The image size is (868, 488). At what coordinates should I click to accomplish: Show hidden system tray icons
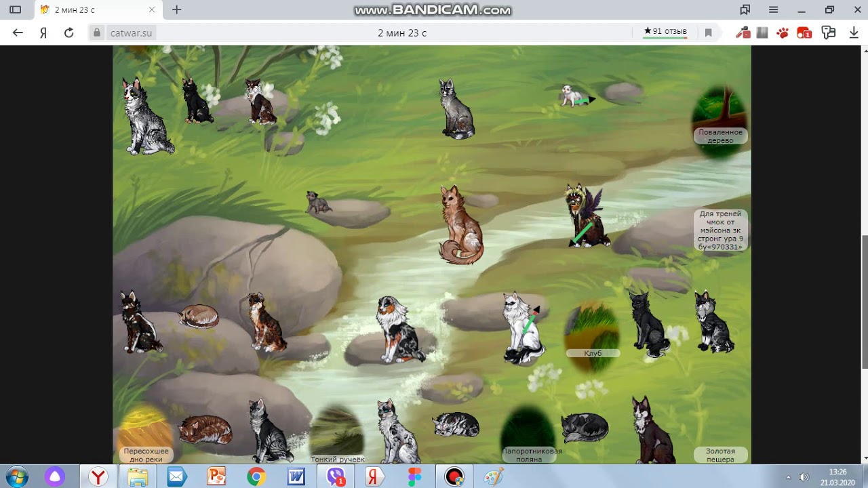[788, 477]
